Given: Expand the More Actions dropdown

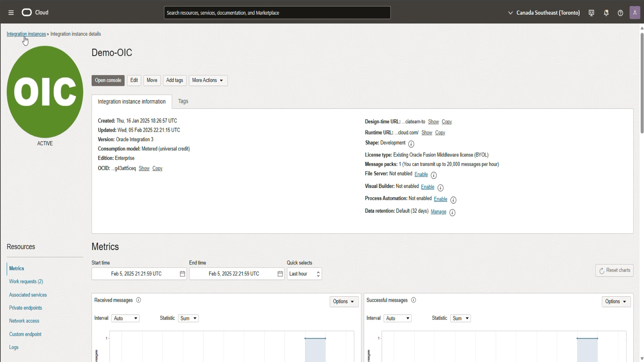Looking at the screenshot, I should tap(208, 80).
